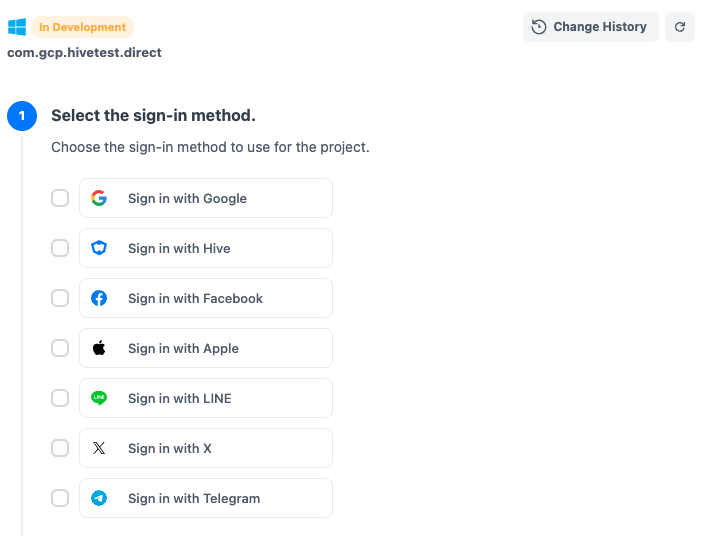Click the Google logo icon
The width and height of the screenshot is (702, 536).
tap(99, 198)
